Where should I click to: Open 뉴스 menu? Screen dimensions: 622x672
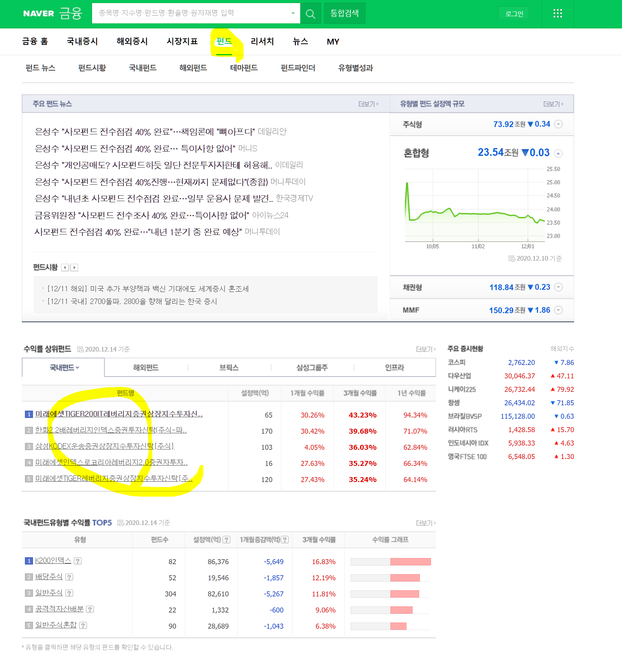click(300, 41)
